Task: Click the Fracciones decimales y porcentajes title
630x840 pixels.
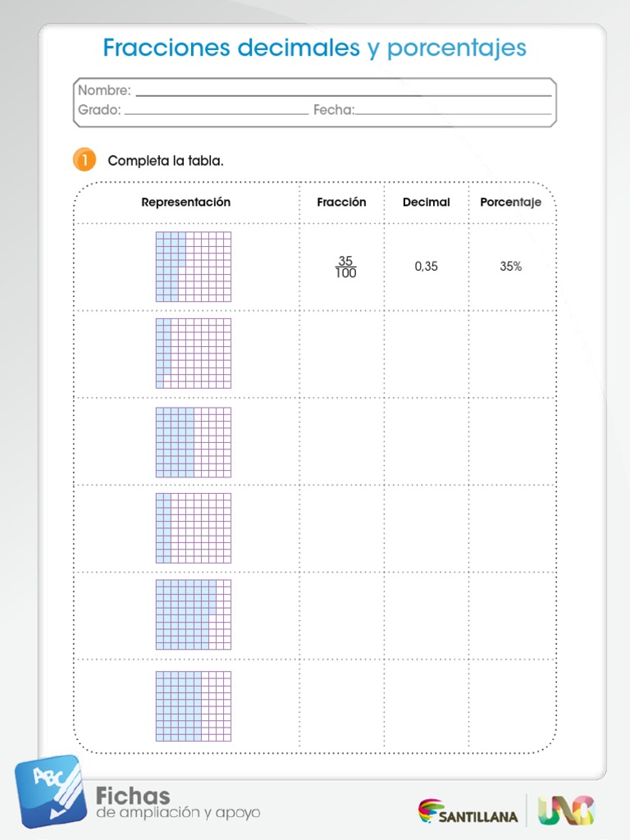Action: pos(315,48)
